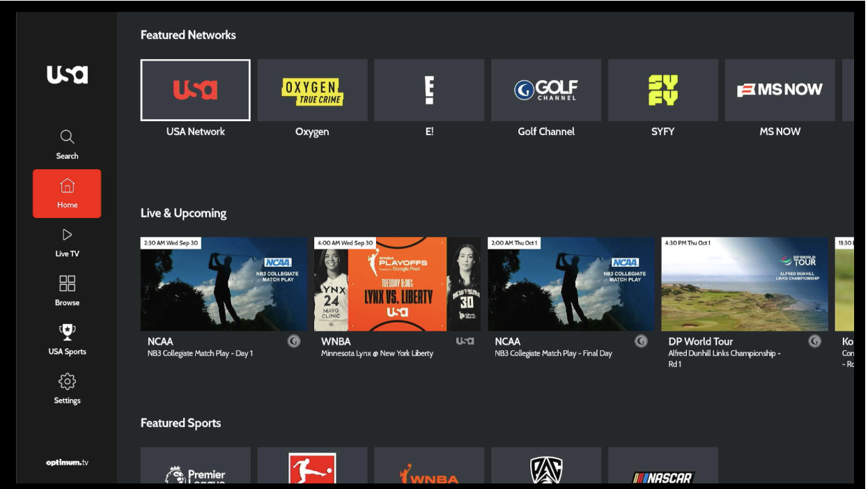868x489 pixels.
Task: Open DP World Tour Alfred Dunhill event
Action: 745,284
